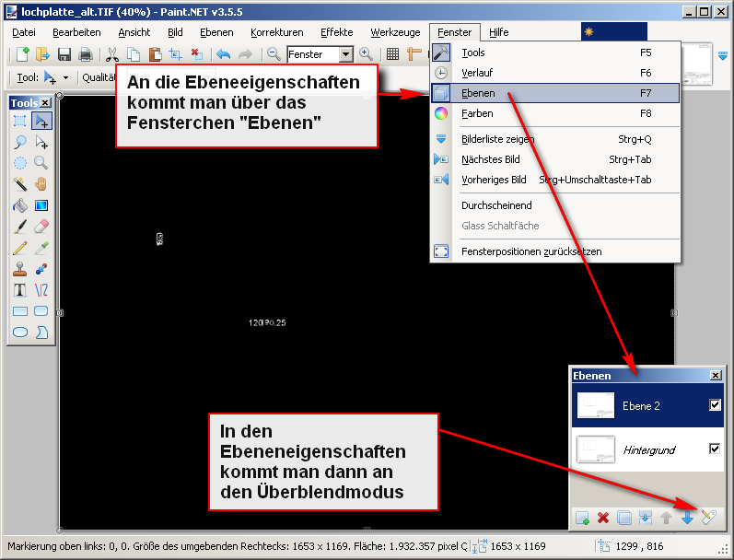
Task: Open the zoom level Fenster dropdown
Action: 346,54
